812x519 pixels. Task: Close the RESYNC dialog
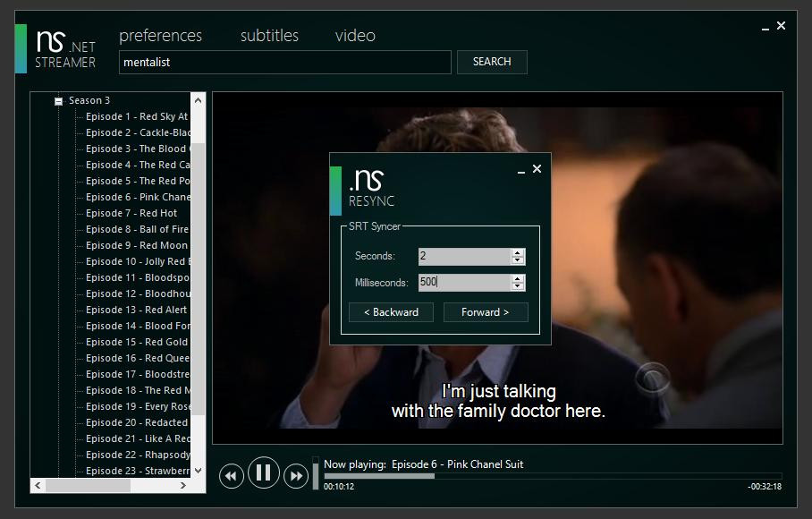point(537,169)
